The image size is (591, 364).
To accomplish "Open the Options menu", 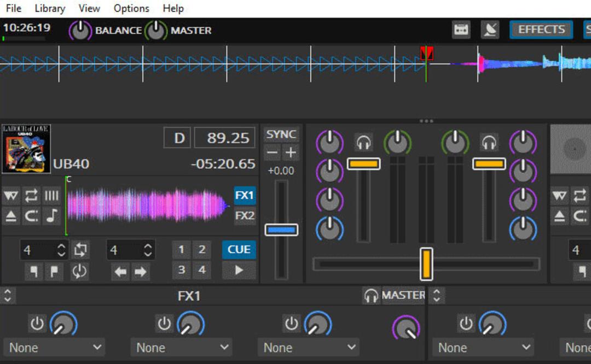I will pos(131,8).
